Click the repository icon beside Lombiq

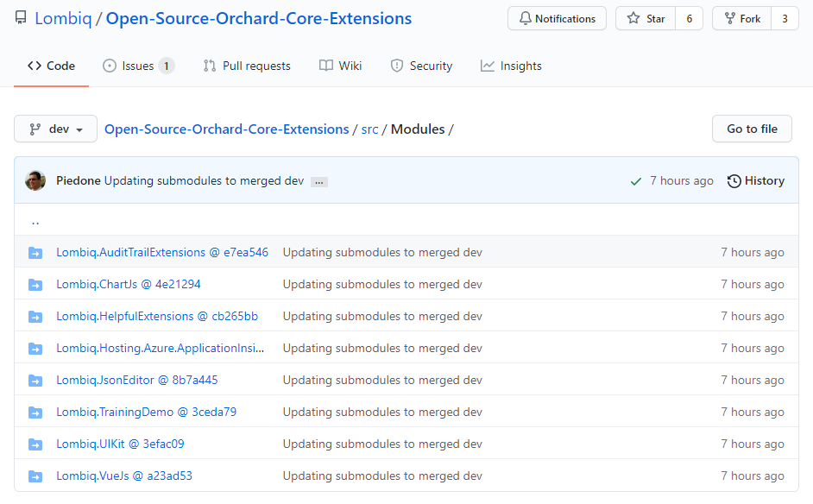[21, 18]
